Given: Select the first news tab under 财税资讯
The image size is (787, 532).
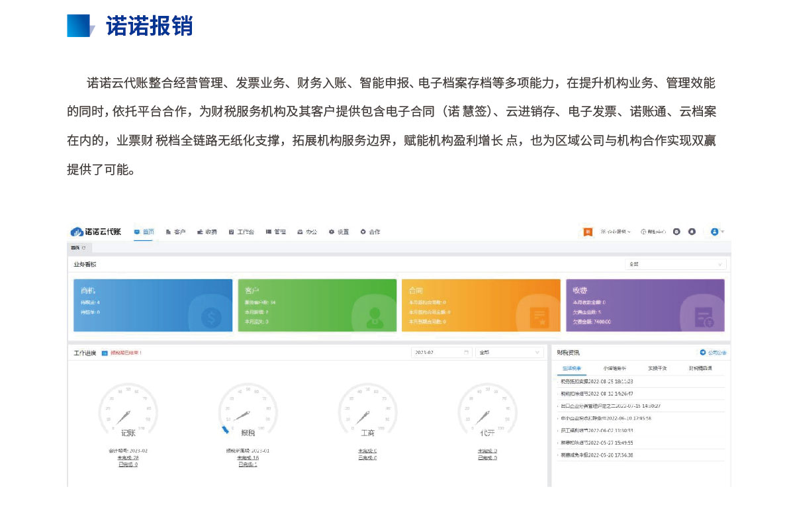Looking at the screenshot, I should (572, 369).
